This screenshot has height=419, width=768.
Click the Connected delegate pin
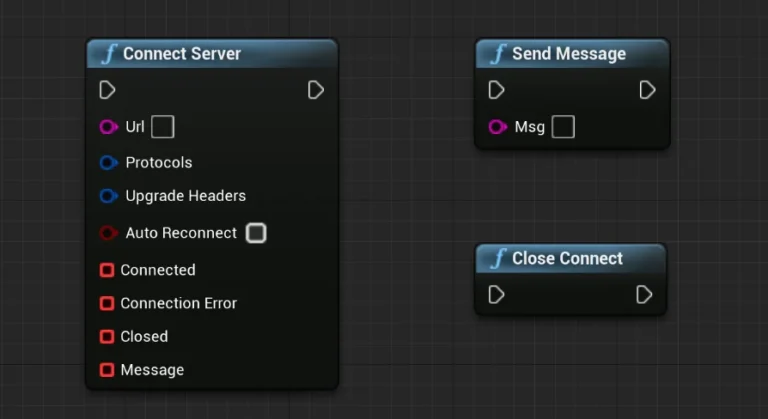click(x=107, y=270)
